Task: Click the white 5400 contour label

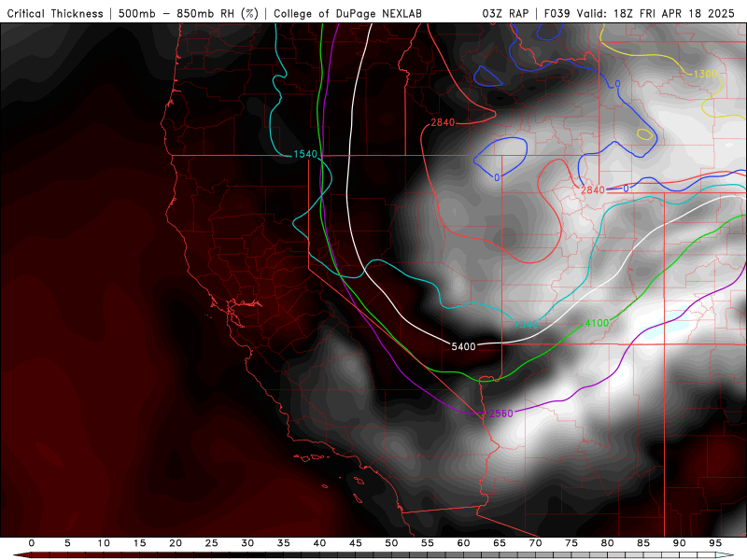Action: 463,346
